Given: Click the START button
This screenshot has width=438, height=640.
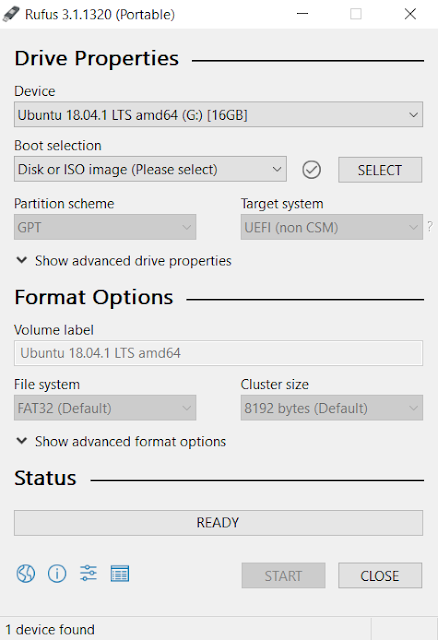Looking at the screenshot, I should 283,576.
